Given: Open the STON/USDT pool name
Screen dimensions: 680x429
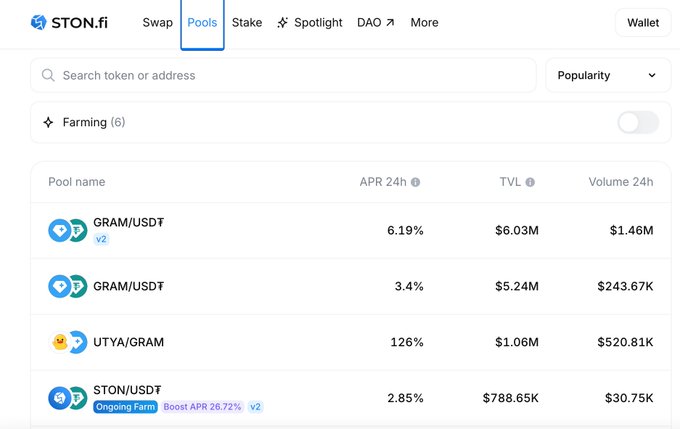Looking at the screenshot, I should click(127, 390).
